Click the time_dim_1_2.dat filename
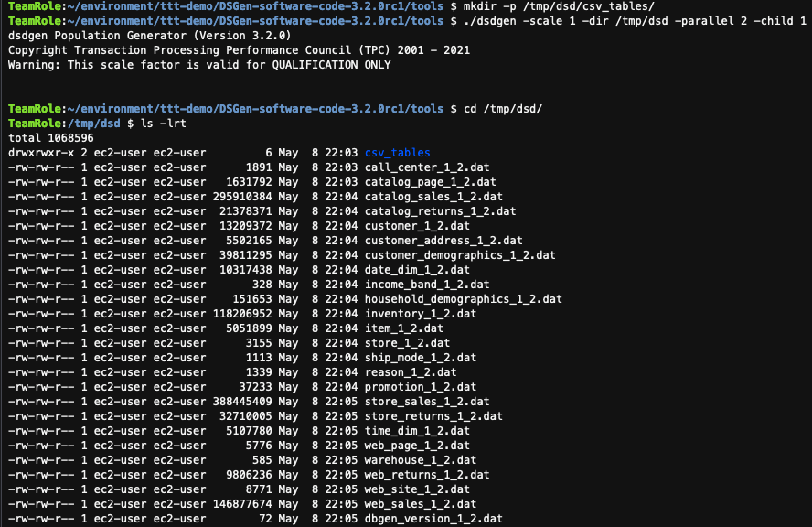Viewport: 812px width, 527px height. point(417,431)
